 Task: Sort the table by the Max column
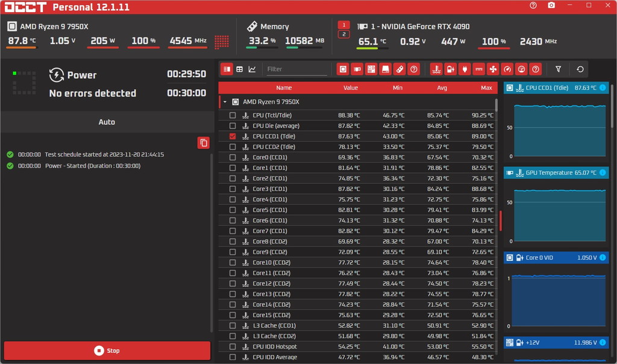coord(486,88)
